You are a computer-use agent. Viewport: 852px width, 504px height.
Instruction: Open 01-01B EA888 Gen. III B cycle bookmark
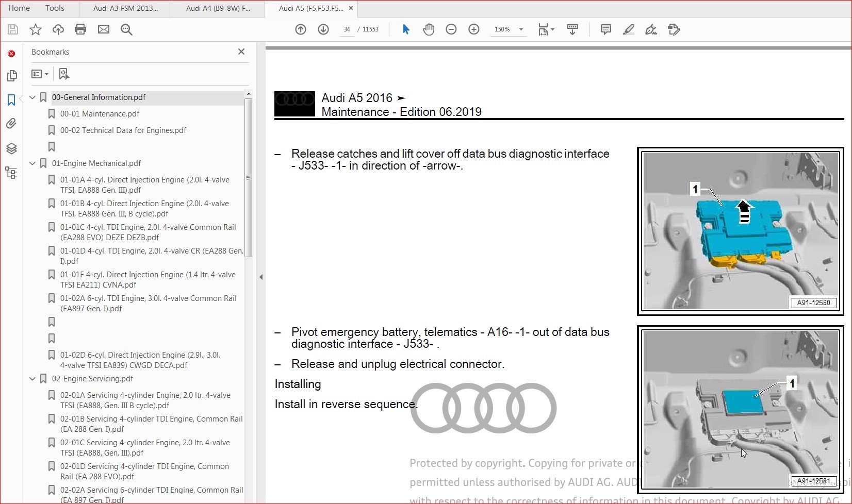[x=145, y=209]
